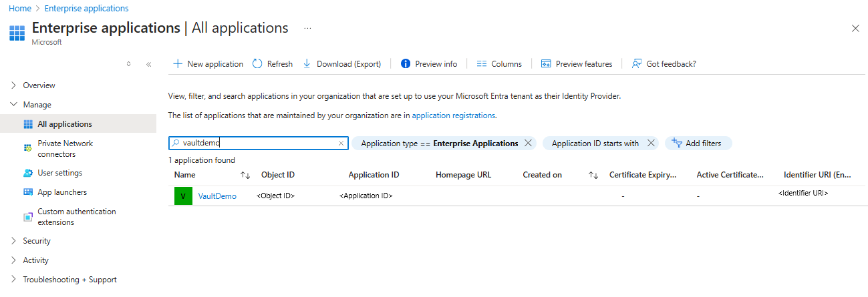Click the New application plus icon

pos(178,64)
